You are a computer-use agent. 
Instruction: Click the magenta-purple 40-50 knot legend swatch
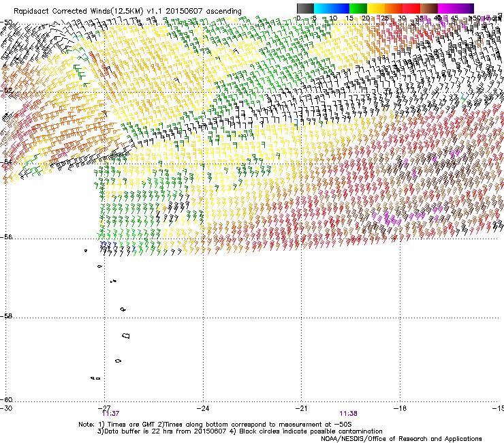[456, 8]
